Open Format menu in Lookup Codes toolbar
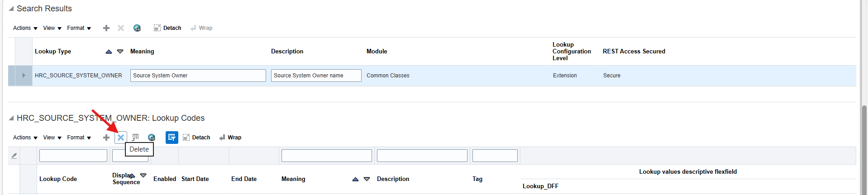This screenshot has width=868, height=195. tap(79, 138)
